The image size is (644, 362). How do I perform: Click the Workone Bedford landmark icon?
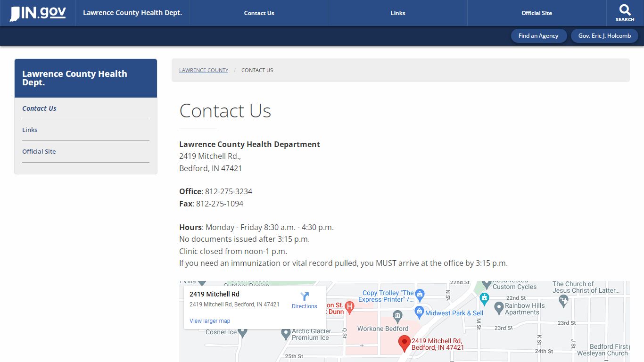coord(397,315)
